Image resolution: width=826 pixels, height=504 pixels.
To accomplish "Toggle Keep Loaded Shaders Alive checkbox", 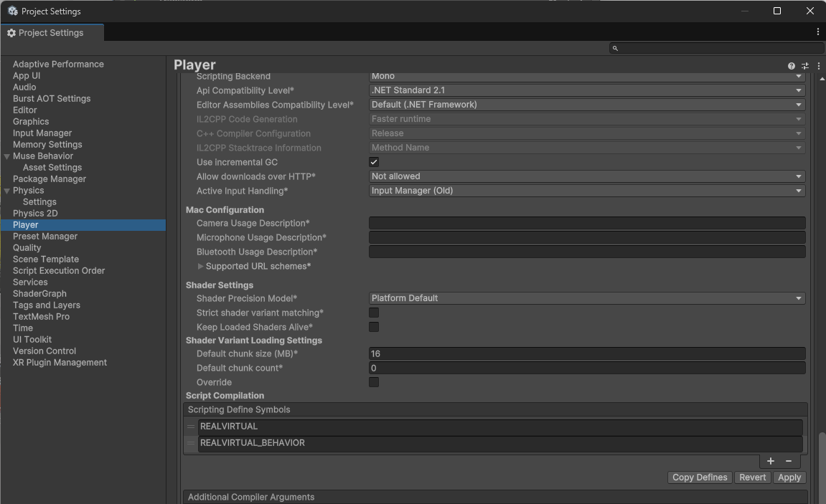I will [x=374, y=328].
